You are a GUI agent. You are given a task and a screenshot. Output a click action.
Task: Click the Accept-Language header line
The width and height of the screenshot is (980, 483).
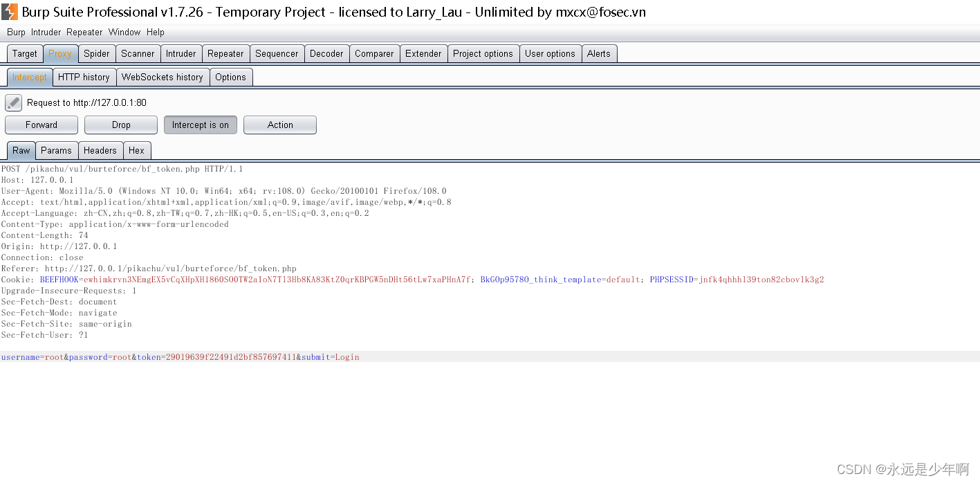point(185,213)
